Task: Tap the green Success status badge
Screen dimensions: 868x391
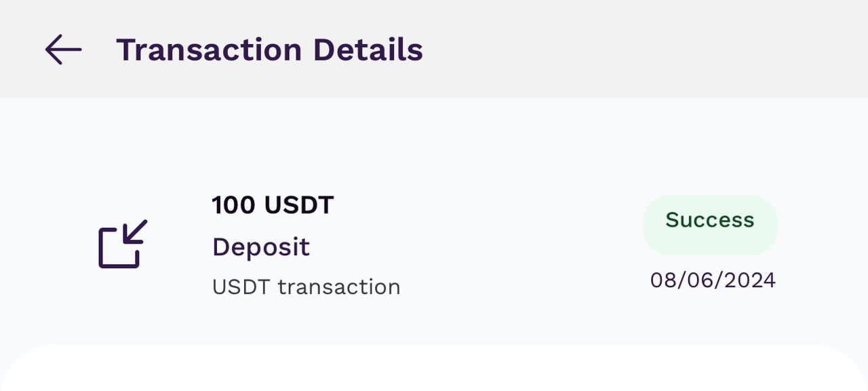Action: pyautogui.click(x=709, y=221)
